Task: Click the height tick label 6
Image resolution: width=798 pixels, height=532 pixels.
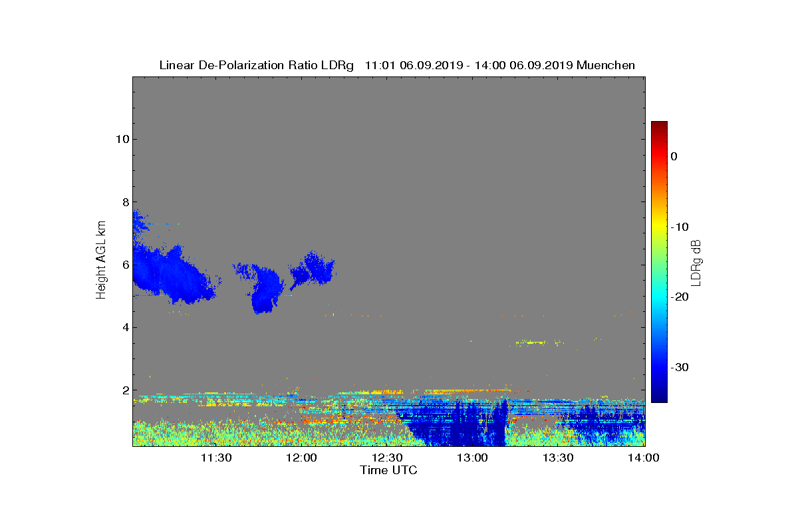Action: click(x=125, y=265)
